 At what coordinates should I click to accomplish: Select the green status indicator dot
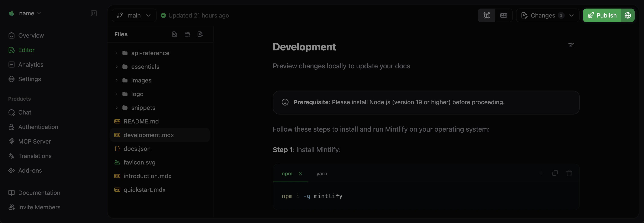(x=164, y=15)
